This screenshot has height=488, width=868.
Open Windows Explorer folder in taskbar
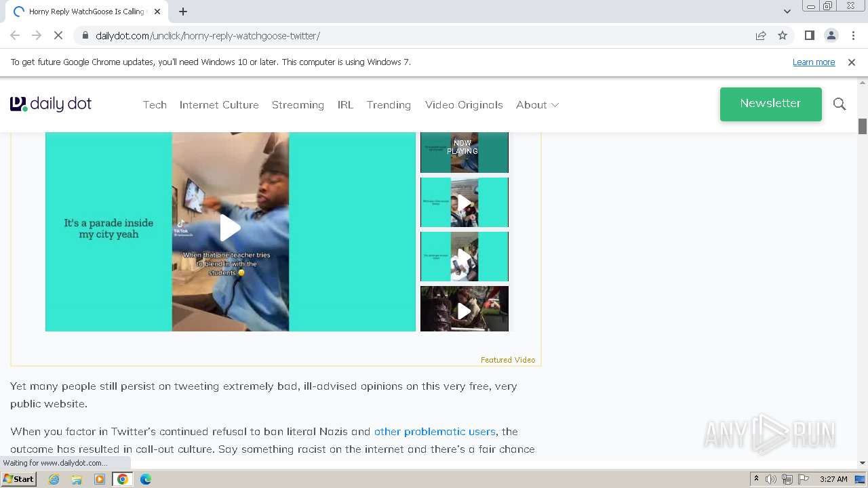point(77,479)
